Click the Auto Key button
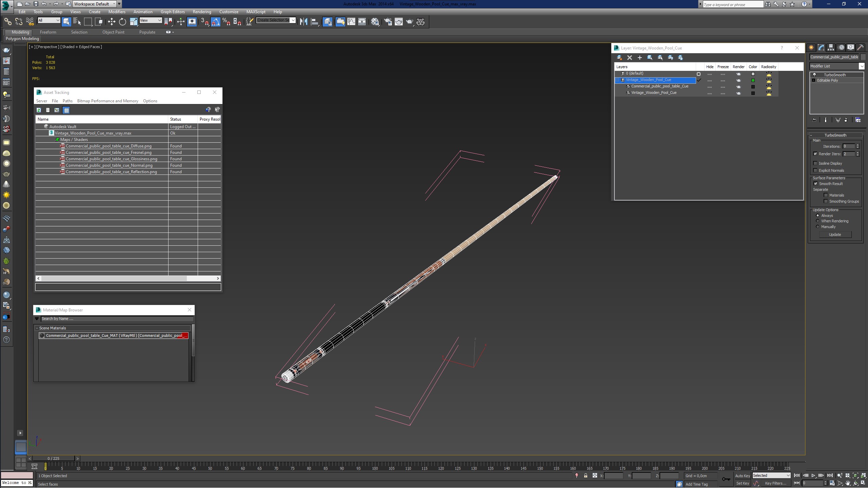868x488 pixels. (x=742, y=476)
